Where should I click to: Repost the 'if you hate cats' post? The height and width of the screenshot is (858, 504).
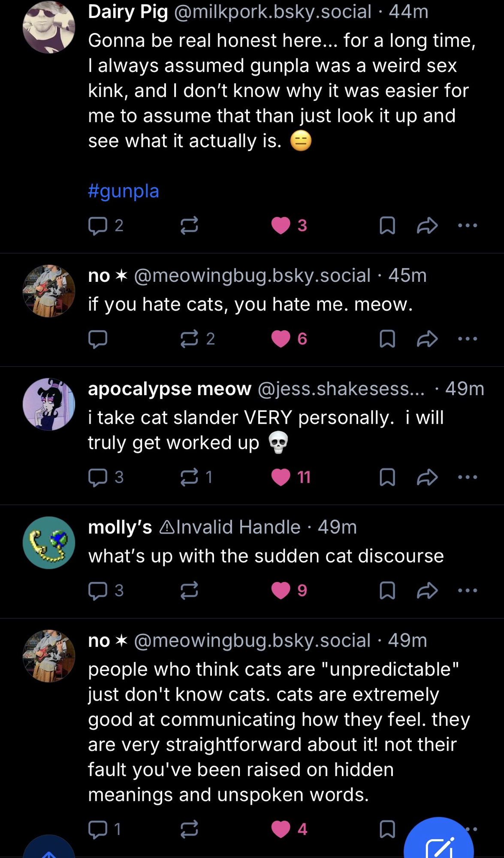[189, 339]
